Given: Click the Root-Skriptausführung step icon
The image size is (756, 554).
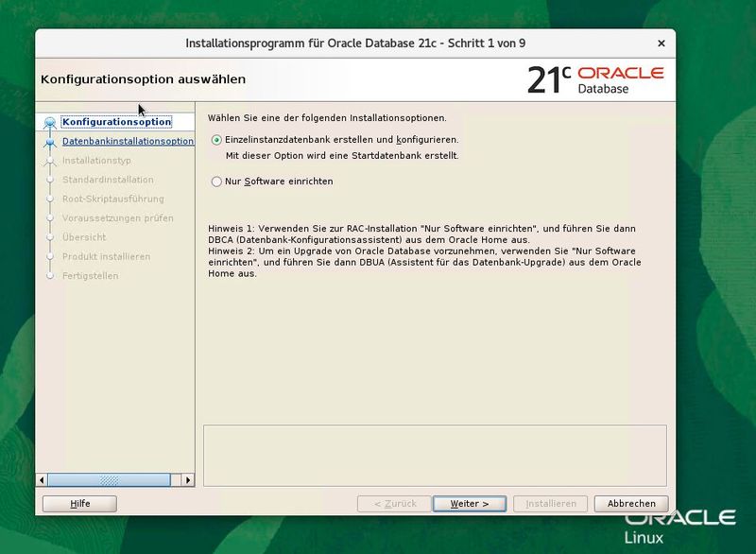Looking at the screenshot, I should 51,199.
